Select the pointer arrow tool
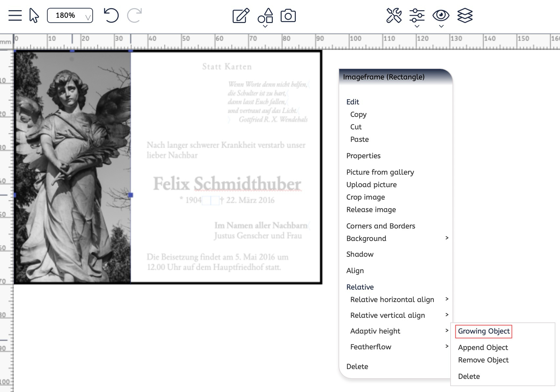The image size is (560, 392). tap(34, 15)
